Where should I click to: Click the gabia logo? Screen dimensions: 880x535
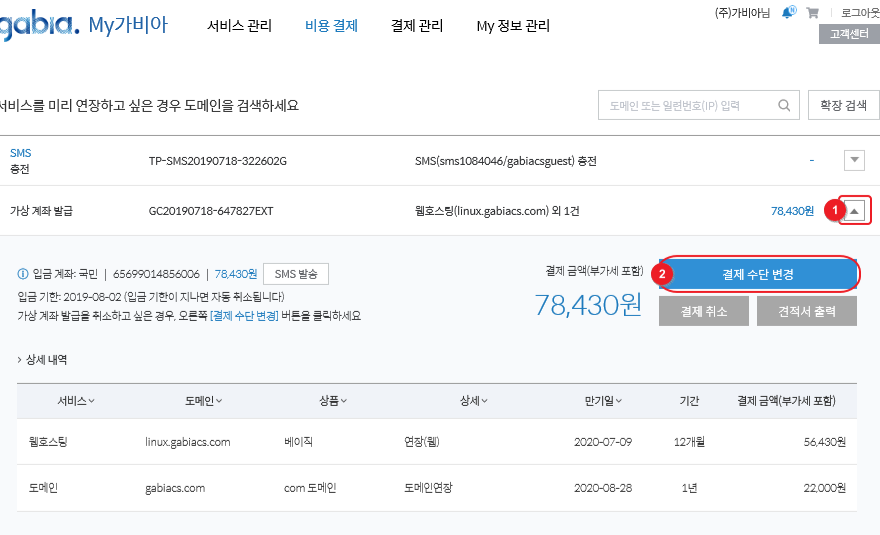39,25
